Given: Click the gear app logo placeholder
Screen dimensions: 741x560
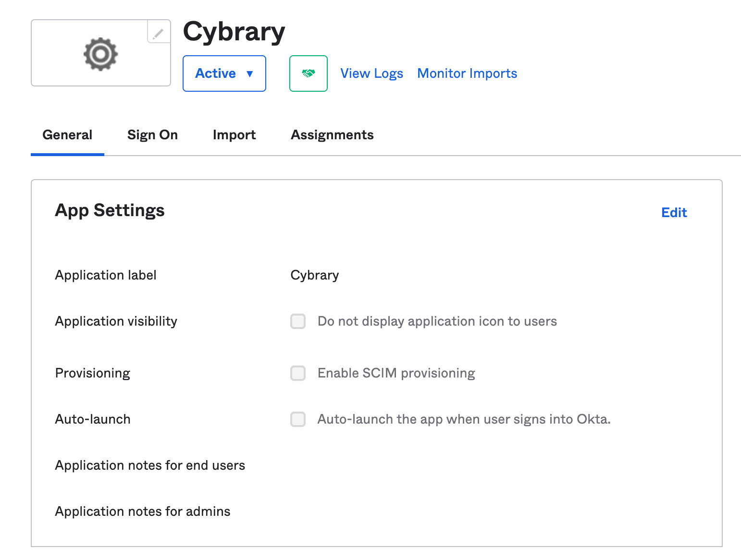Looking at the screenshot, I should tap(101, 53).
